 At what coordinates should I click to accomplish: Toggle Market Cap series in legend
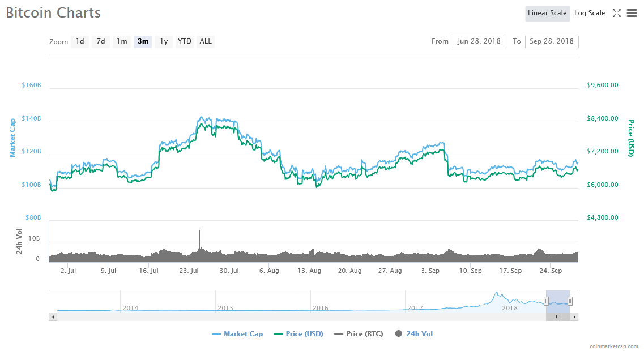pyautogui.click(x=237, y=334)
